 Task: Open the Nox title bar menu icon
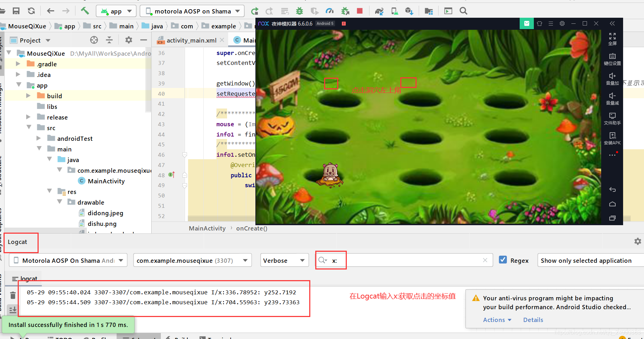click(551, 23)
